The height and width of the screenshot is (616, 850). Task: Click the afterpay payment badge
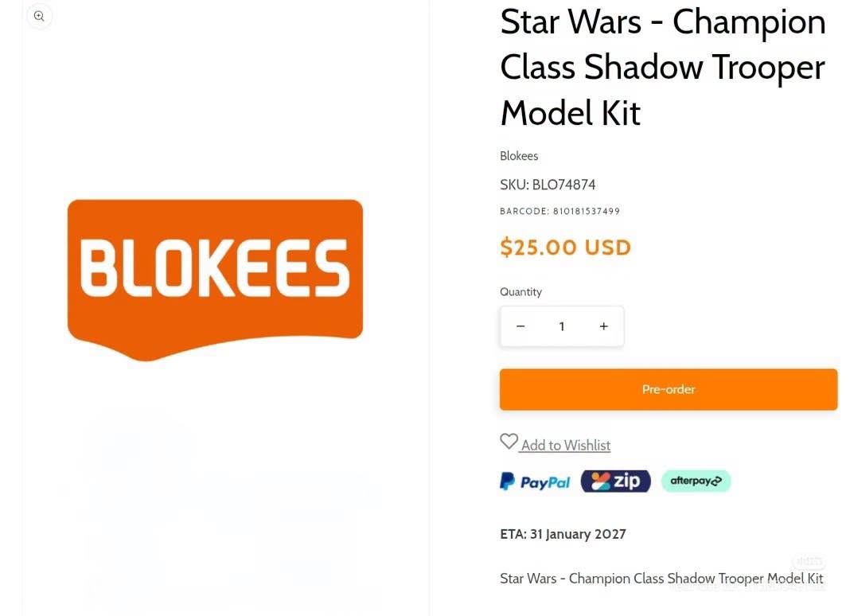pyautogui.click(x=696, y=481)
